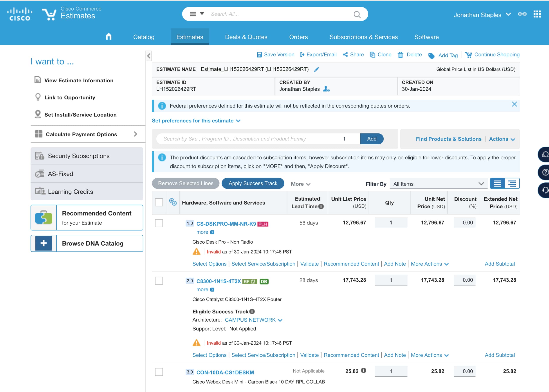Click the Clone action
Image resolution: width=549 pixels, height=392 pixels.
point(380,55)
